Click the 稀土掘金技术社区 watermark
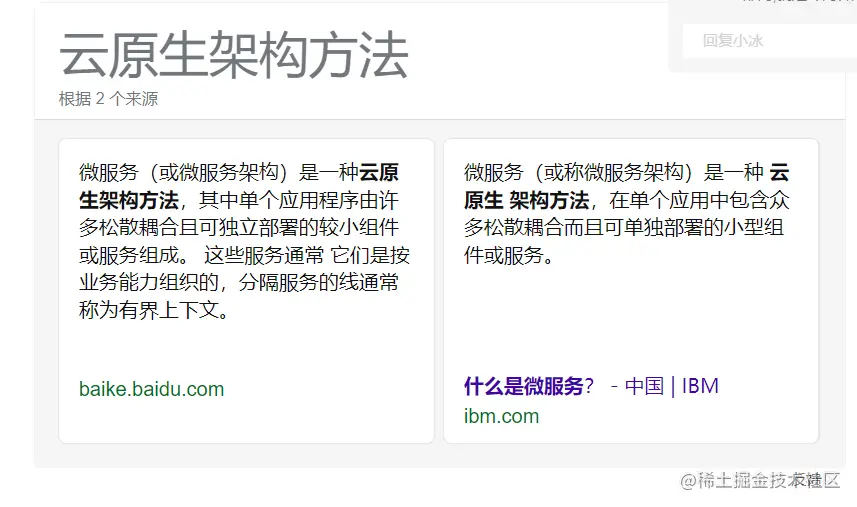Screen dimensions: 857x507 click(x=760, y=480)
